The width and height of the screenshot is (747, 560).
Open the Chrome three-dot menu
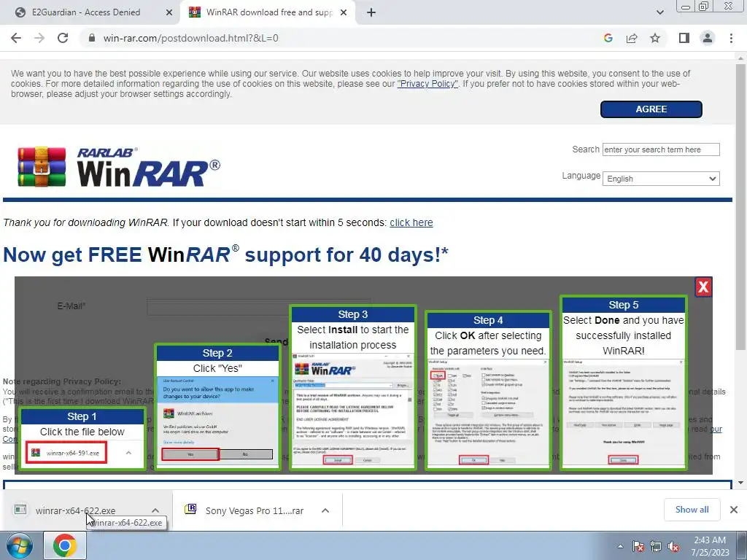[731, 38]
